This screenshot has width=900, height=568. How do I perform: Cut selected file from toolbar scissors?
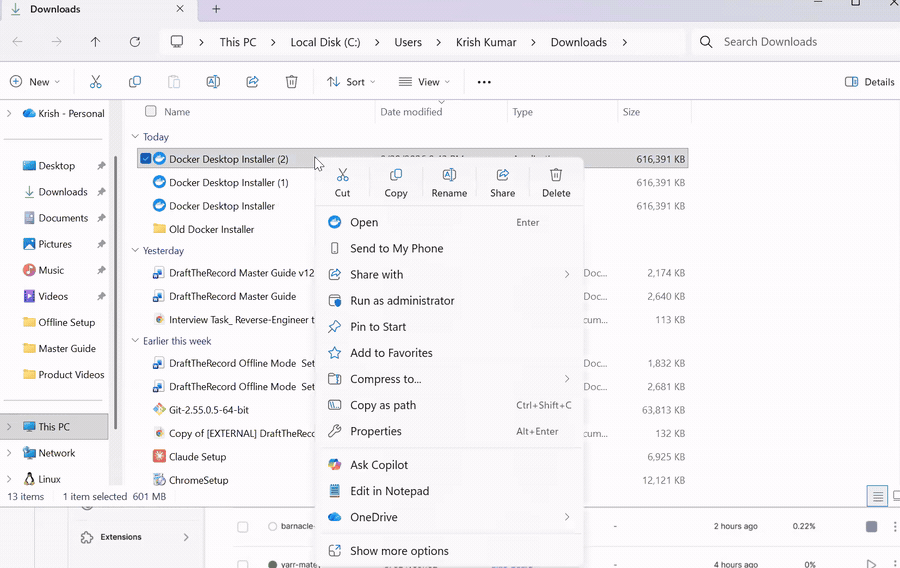point(95,82)
